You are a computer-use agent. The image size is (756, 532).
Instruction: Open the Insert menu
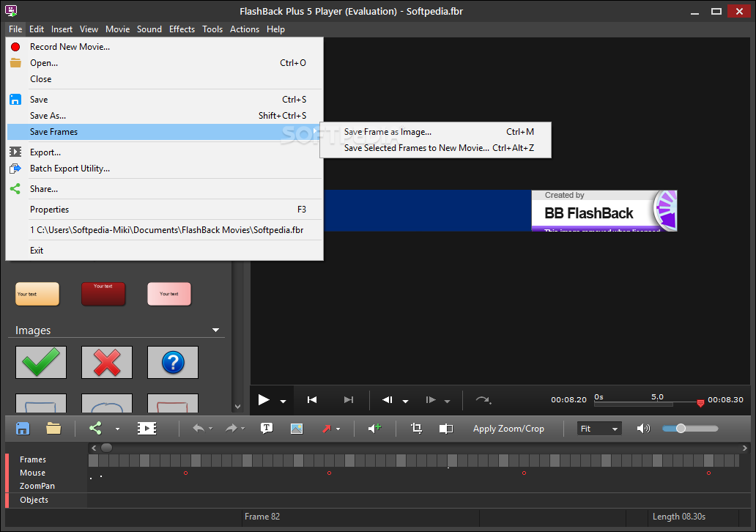pos(62,29)
